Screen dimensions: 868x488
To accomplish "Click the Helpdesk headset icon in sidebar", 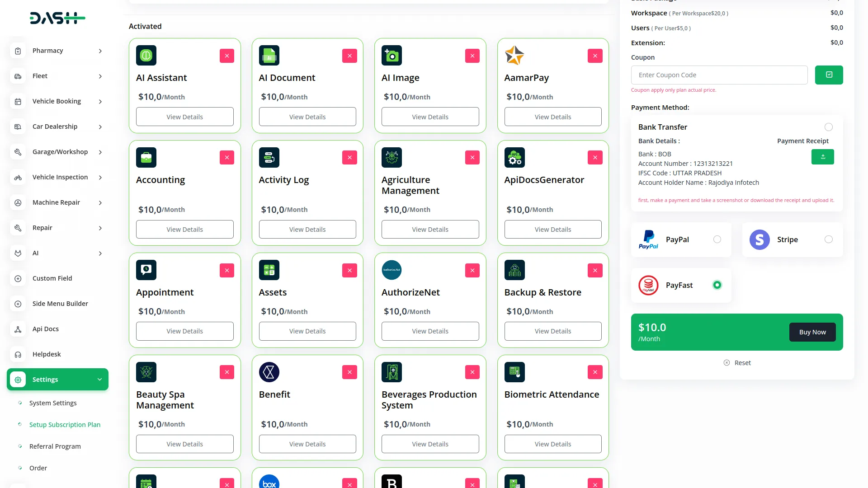I will point(18,355).
